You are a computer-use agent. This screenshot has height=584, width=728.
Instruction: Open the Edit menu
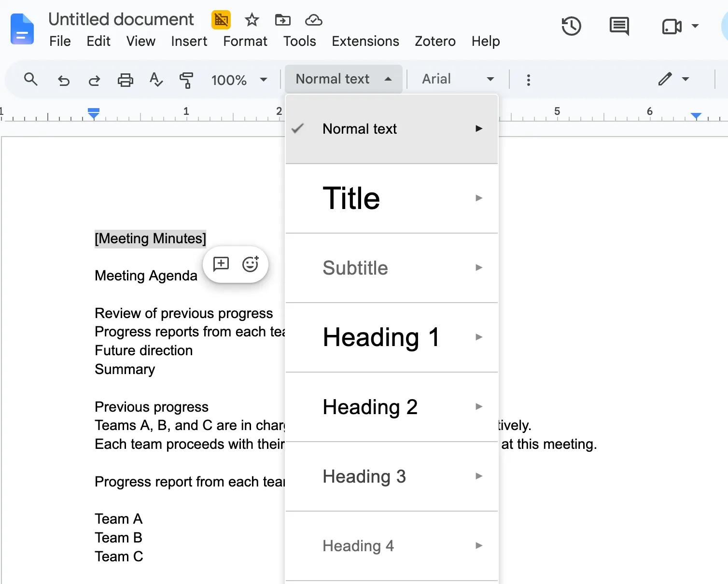pyautogui.click(x=98, y=42)
